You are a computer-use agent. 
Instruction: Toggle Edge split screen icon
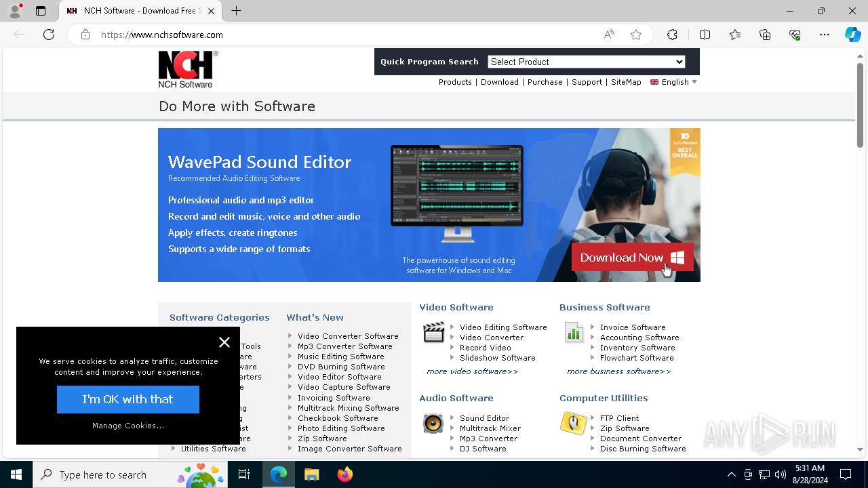click(x=705, y=35)
